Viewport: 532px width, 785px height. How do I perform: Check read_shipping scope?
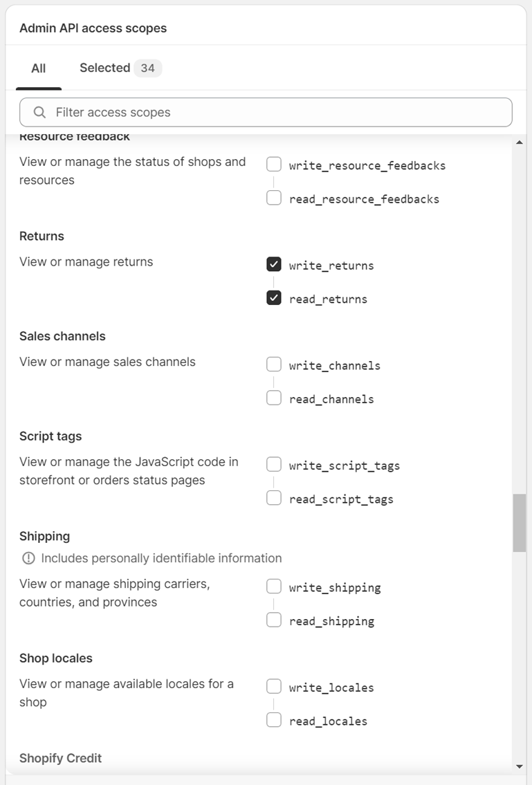click(274, 620)
